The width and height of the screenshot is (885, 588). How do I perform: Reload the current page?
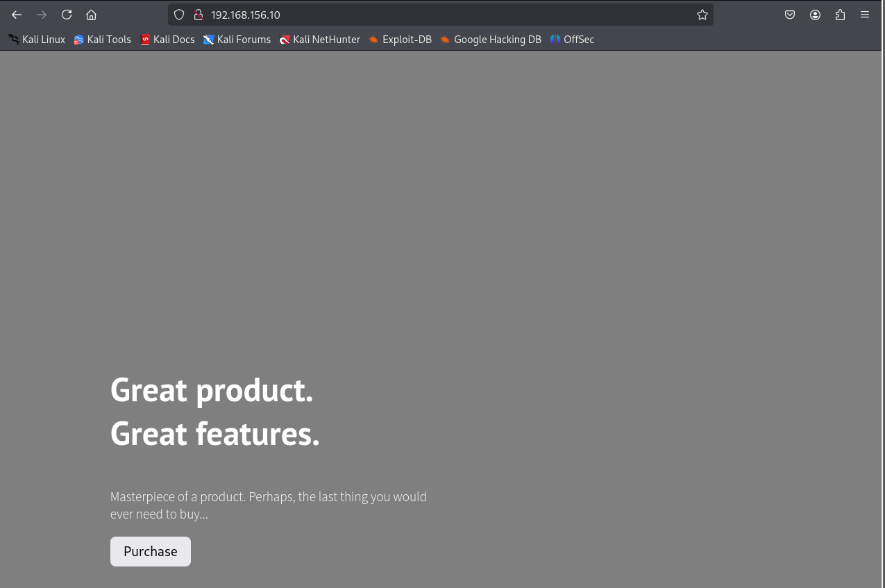pyautogui.click(x=67, y=15)
